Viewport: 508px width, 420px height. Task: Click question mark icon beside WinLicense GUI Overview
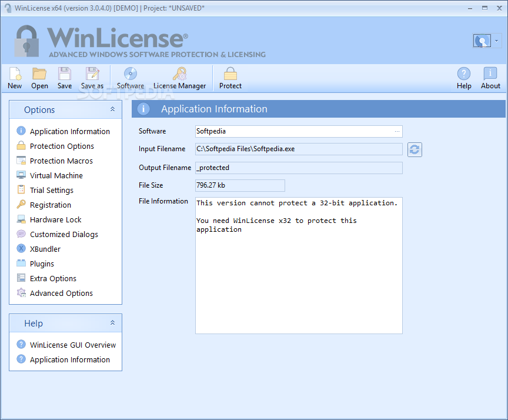click(21, 344)
